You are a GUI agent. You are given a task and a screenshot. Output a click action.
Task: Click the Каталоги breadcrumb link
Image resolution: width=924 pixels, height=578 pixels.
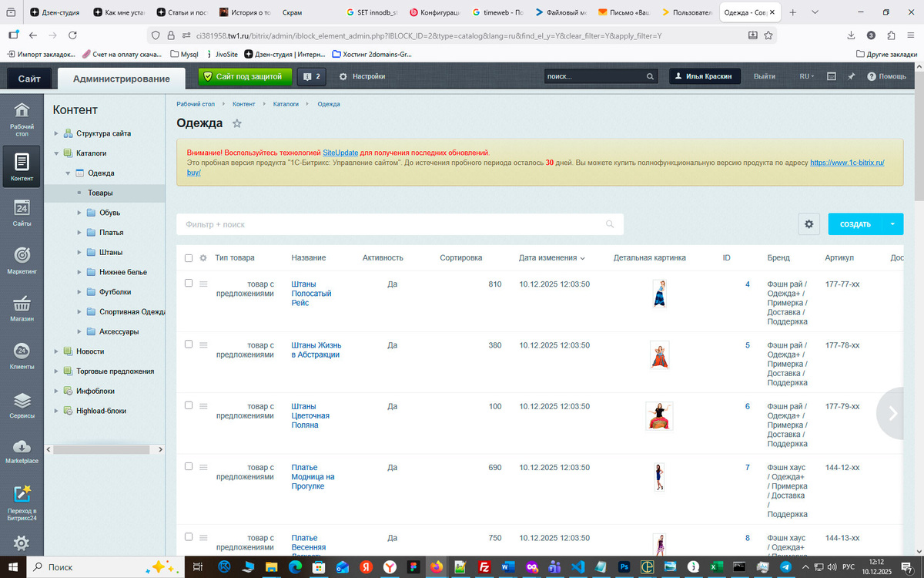click(x=286, y=103)
